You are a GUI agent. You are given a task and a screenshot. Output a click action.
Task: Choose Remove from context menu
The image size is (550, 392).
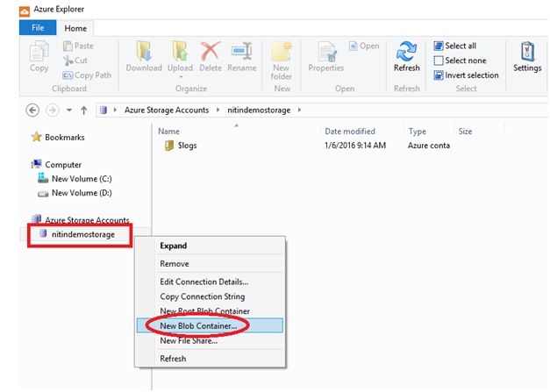pyautogui.click(x=210, y=264)
